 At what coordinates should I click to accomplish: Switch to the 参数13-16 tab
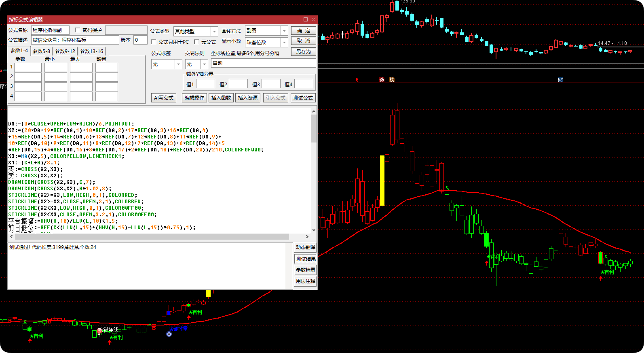point(91,51)
